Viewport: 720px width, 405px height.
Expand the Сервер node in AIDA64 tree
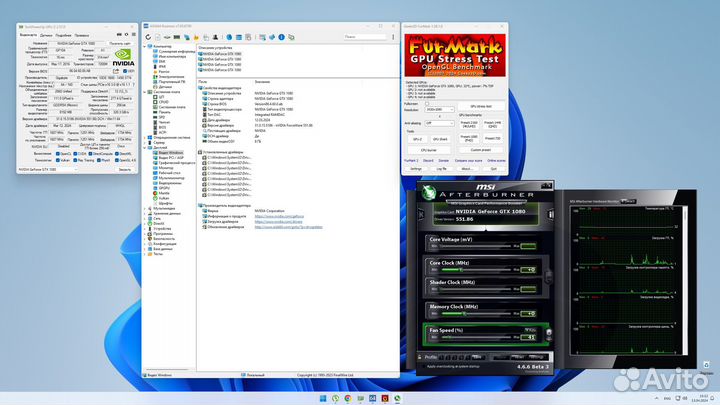coord(145,142)
